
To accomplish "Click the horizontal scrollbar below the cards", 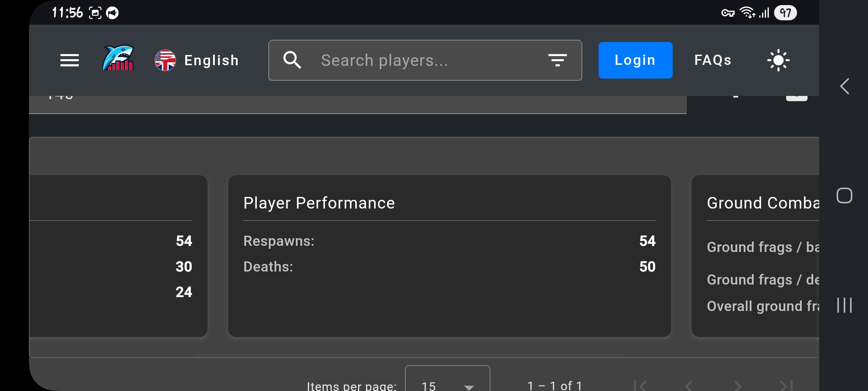I will coord(409,355).
